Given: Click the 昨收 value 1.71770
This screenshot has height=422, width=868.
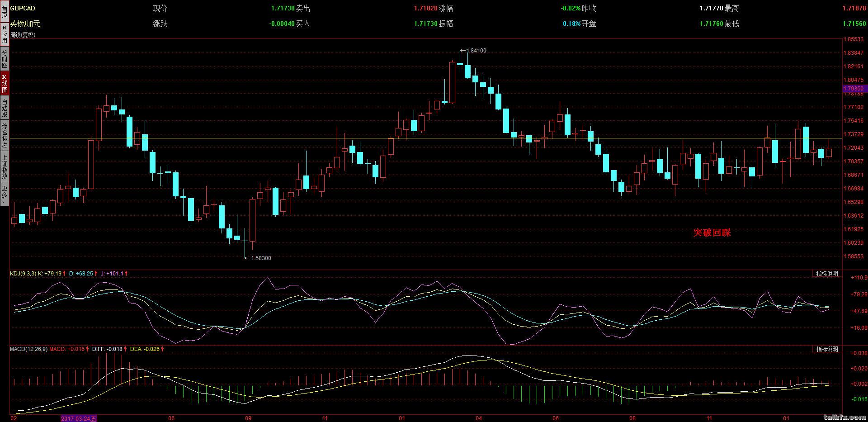Looking at the screenshot, I should [x=712, y=9].
